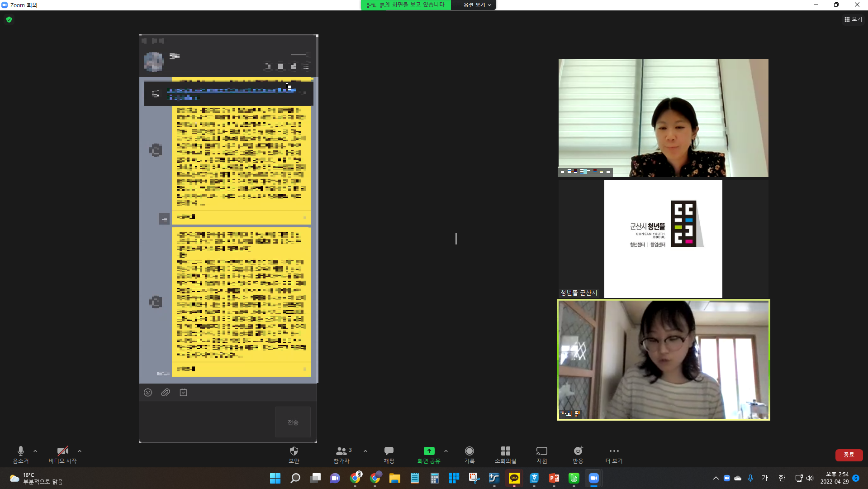Image resolution: width=868 pixels, height=489 pixels.
Task: Select the 청년뜰 군산시 participant thumbnail
Action: pos(663,239)
